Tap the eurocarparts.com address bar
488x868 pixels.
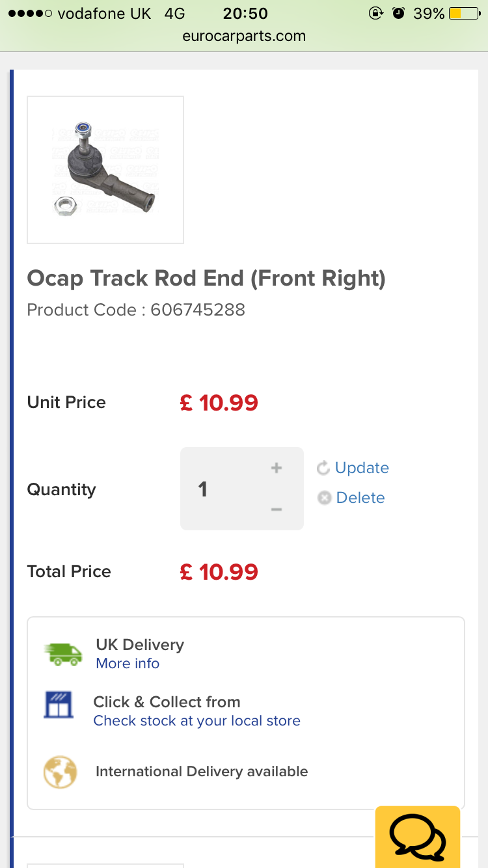(x=244, y=36)
